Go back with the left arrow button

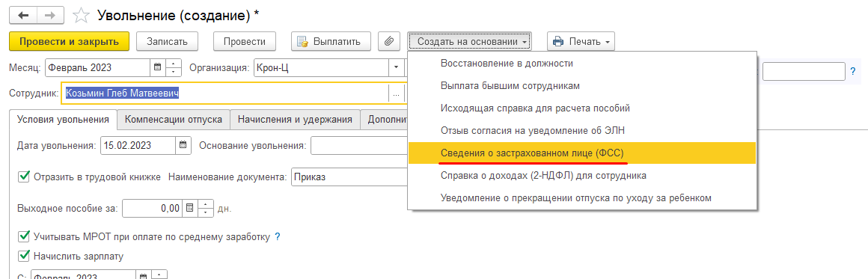point(22,15)
